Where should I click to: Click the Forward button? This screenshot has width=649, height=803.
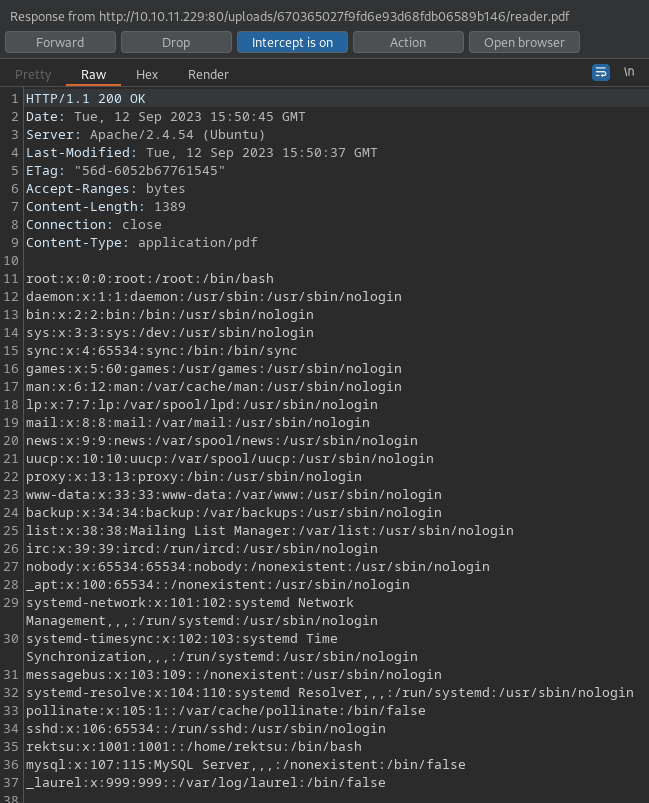click(60, 42)
